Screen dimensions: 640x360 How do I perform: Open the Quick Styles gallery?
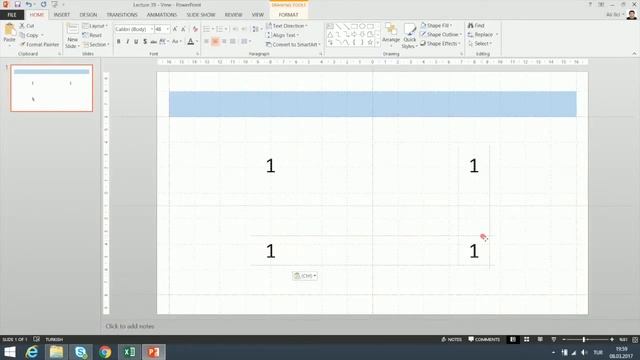tap(409, 36)
